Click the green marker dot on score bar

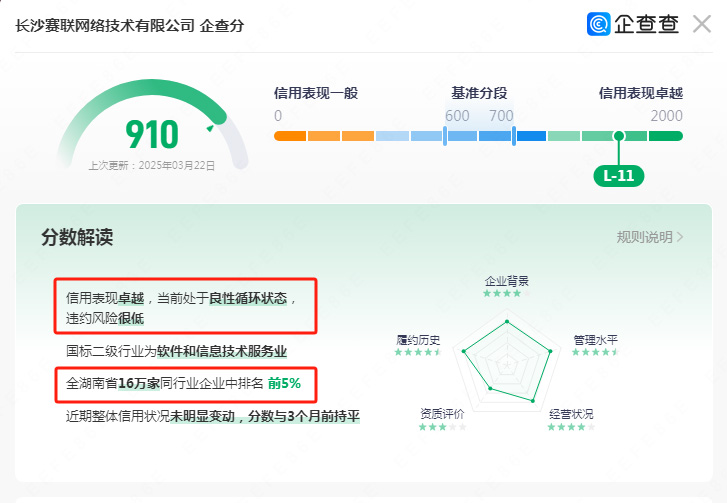[x=619, y=136]
